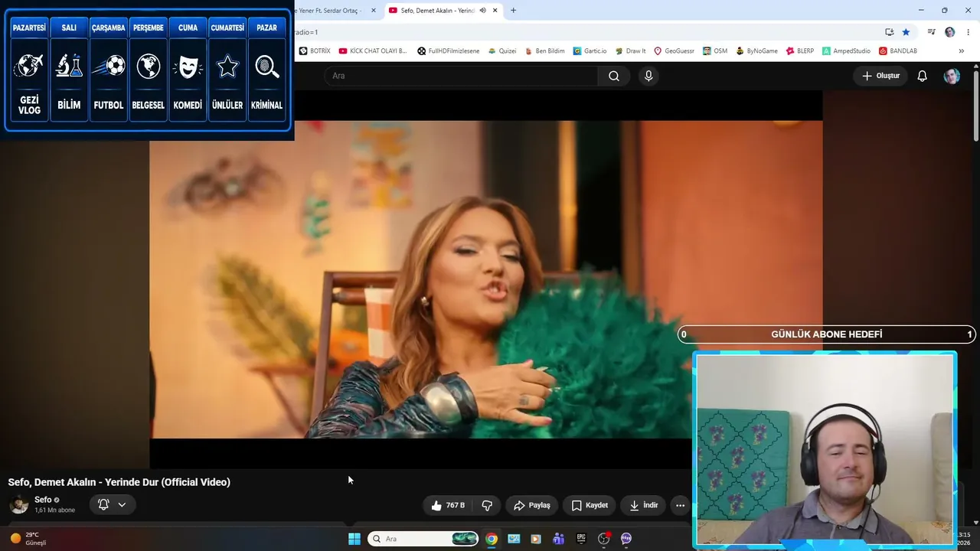Screen dimensions: 980x551
Task: Click the Chrome icon in the taskbar
Action: point(492,539)
